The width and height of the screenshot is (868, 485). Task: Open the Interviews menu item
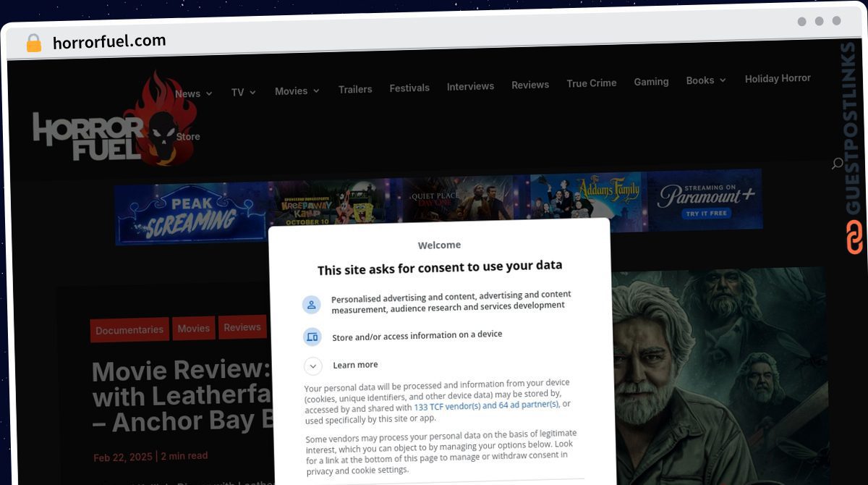click(x=470, y=86)
